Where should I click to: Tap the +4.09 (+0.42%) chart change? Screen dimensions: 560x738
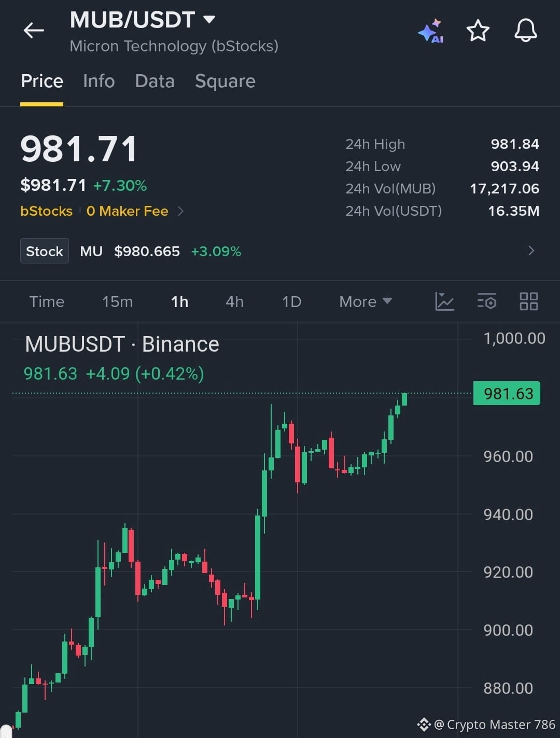[145, 373]
